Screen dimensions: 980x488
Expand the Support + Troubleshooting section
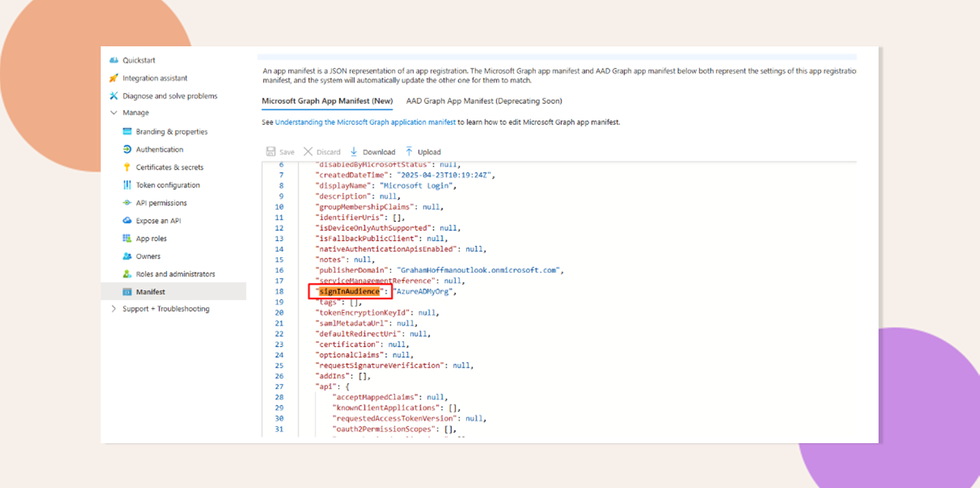[114, 309]
